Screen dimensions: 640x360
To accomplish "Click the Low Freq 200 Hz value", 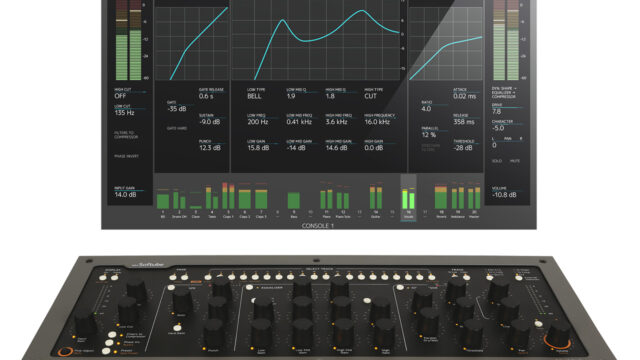I will click(x=258, y=122).
